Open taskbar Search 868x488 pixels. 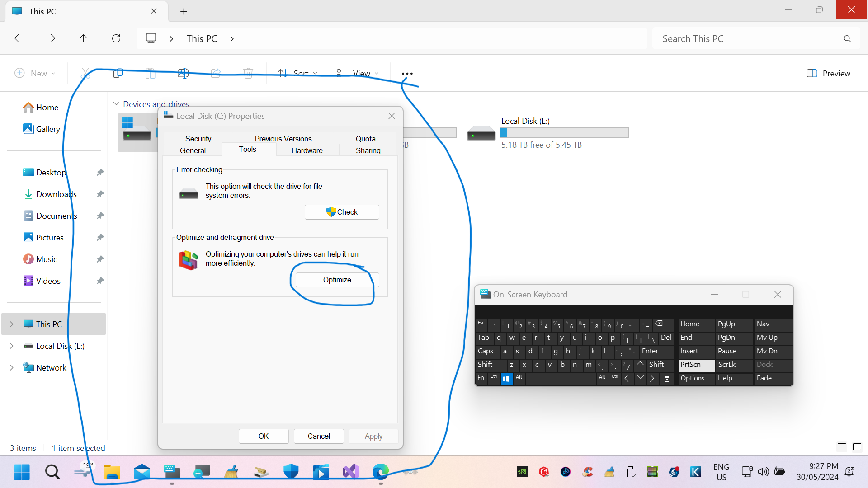52,472
